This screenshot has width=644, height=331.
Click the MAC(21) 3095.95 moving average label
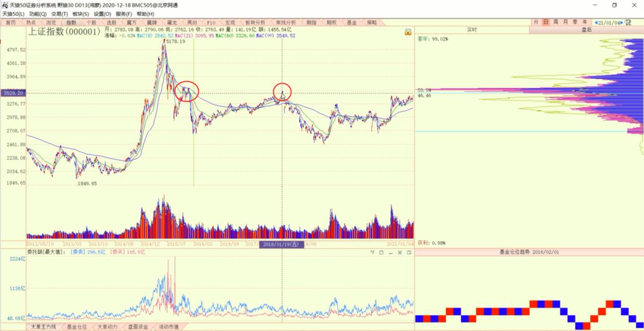[x=195, y=36]
